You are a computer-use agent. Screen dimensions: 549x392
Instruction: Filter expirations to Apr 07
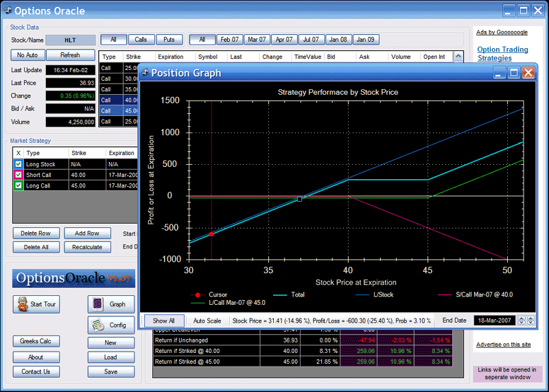click(284, 40)
